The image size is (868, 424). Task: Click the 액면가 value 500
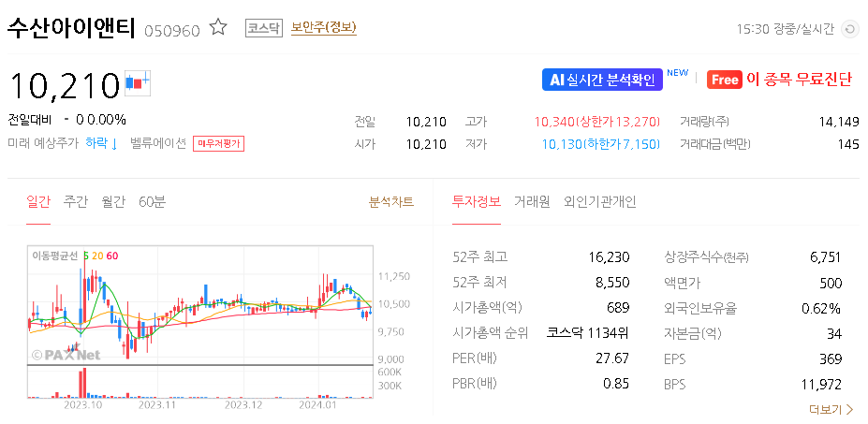pos(831,284)
